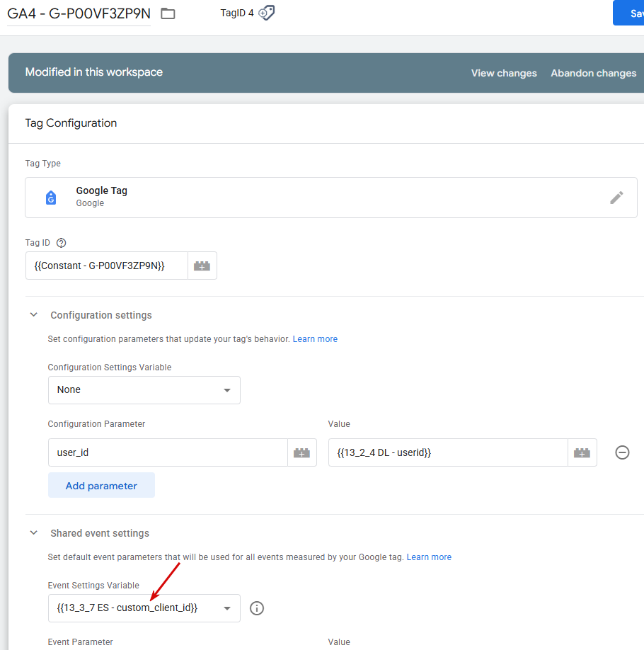The height and width of the screenshot is (650, 644).
Task: Open Event Settings Variable dropdown
Action: (x=144, y=608)
